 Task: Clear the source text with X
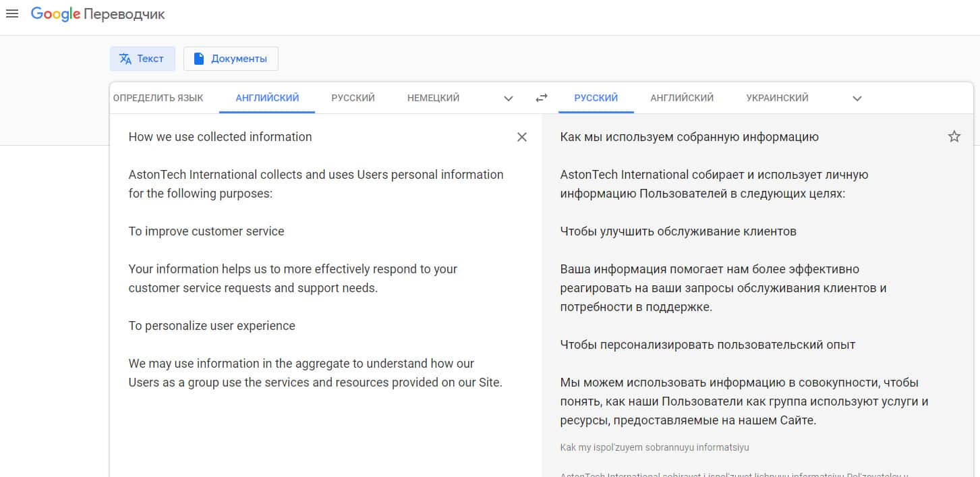point(521,137)
